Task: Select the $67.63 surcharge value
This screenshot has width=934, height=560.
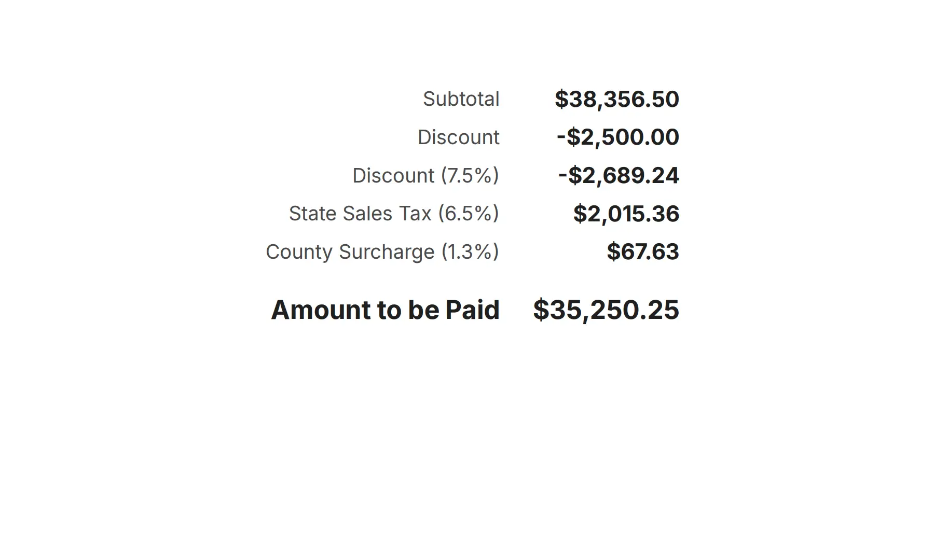Action: [x=643, y=251]
